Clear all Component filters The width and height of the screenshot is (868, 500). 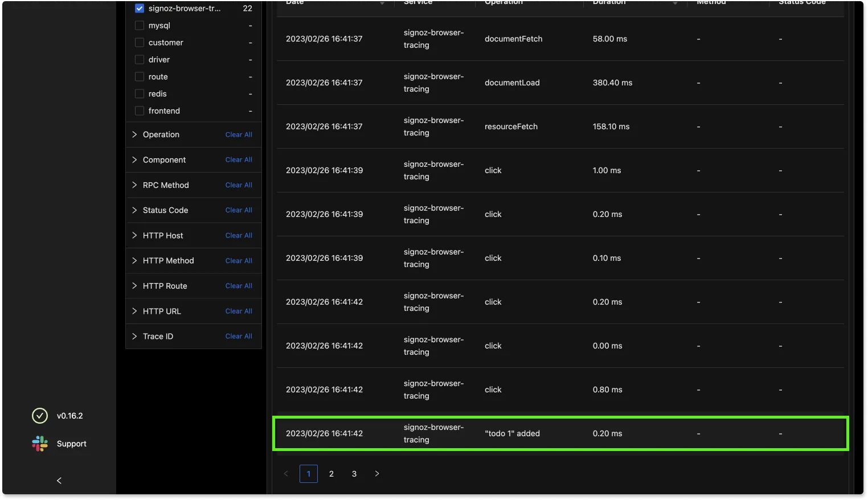239,160
